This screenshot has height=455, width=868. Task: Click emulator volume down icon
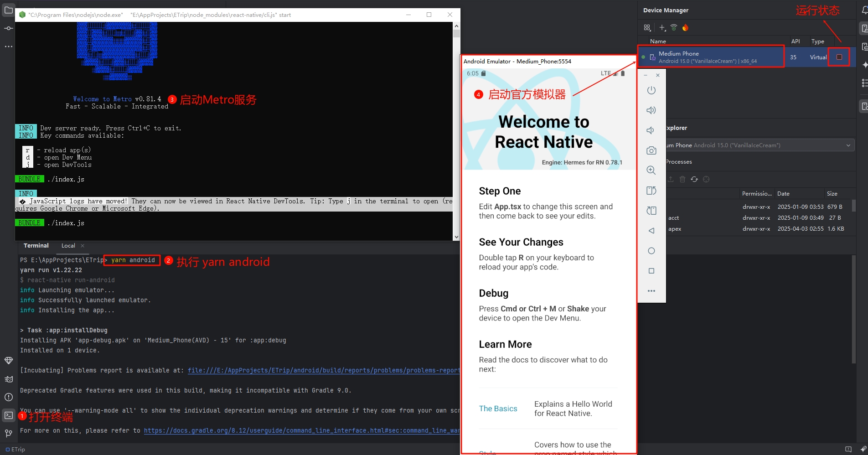[x=651, y=130]
